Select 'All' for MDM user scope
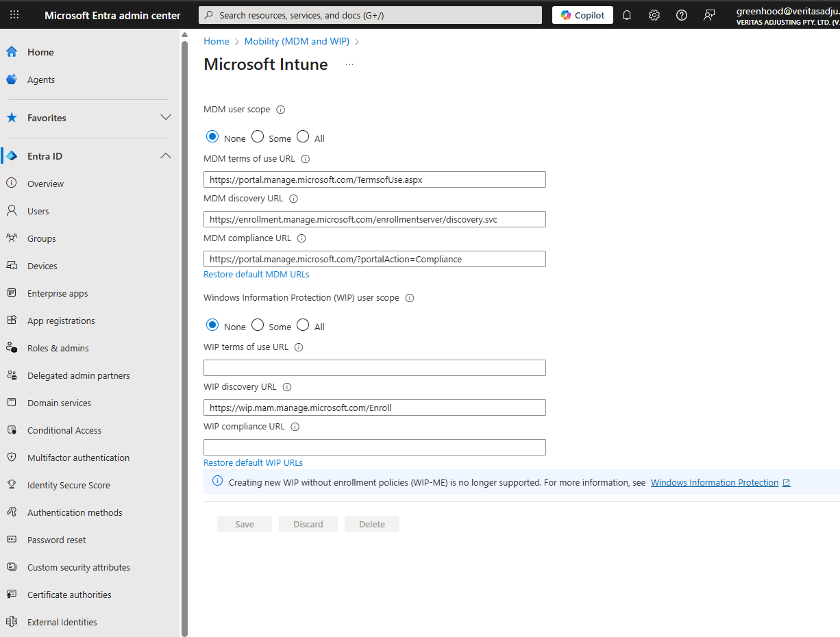840x637 pixels. point(303,137)
